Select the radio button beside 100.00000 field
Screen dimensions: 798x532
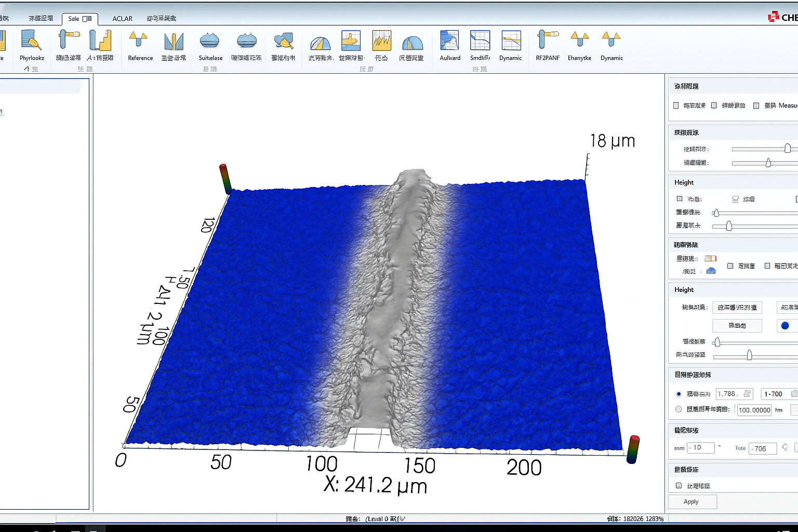click(679, 409)
